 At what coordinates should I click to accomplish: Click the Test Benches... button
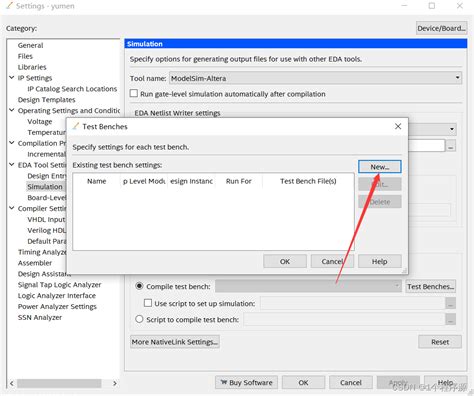pos(430,286)
